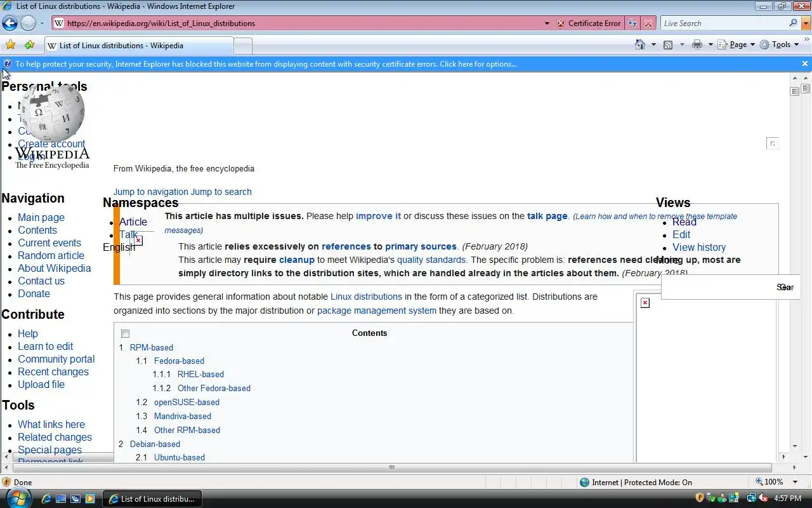Select the View history tab
The width and height of the screenshot is (812, 508).
pyautogui.click(x=699, y=247)
